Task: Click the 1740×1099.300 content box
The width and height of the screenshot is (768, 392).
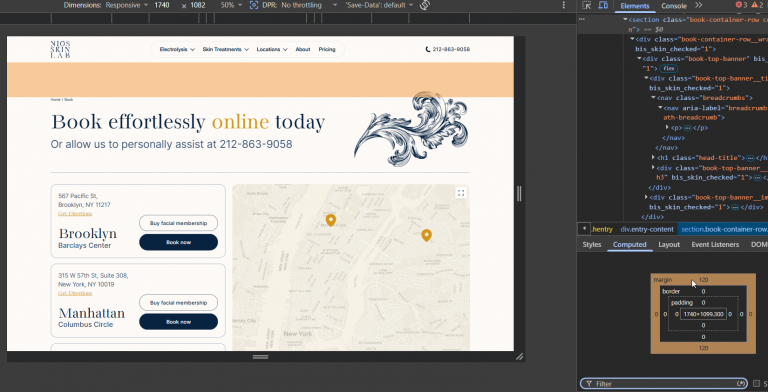Action: tap(703, 314)
